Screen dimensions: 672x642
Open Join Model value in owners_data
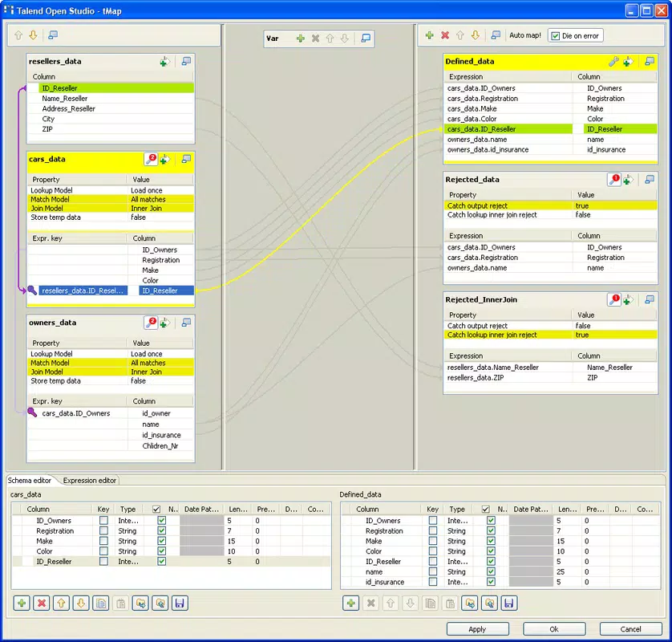[x=160, y=372]
